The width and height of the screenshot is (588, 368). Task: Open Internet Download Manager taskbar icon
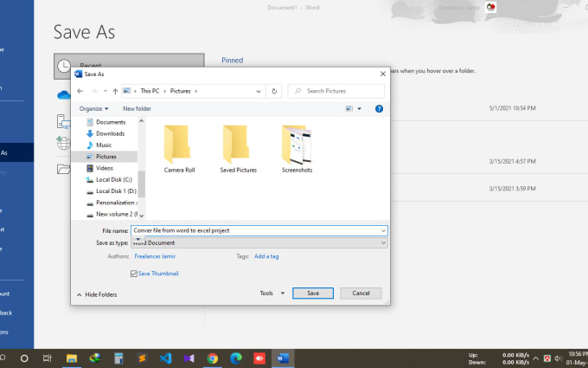tap(95, 358)
